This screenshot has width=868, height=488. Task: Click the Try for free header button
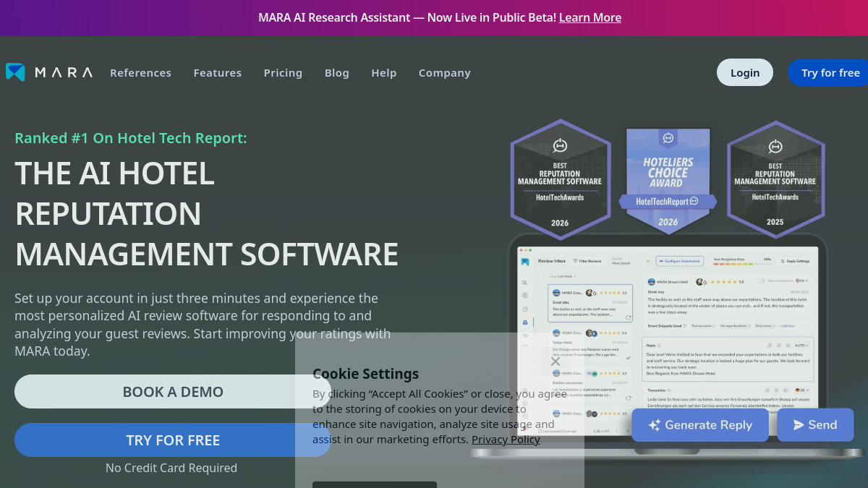pos(828,72)
